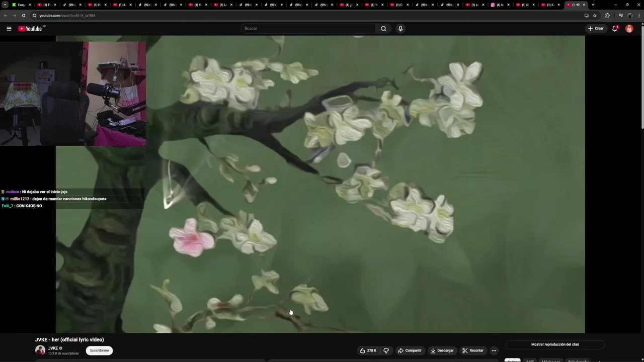This screenshot has height=362, width=644.
Task: Click the Buscar search field
Action: point(308,29)
